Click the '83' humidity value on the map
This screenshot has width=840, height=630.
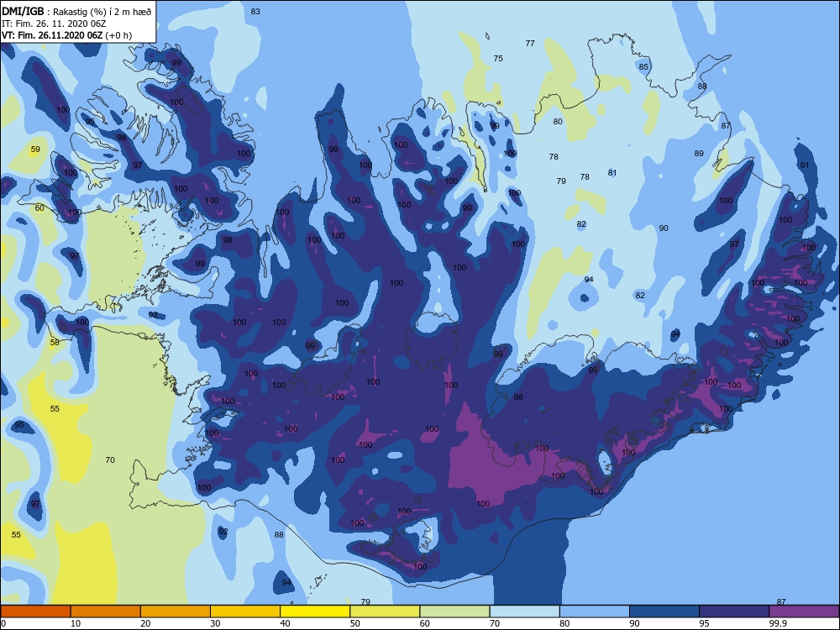255,11
